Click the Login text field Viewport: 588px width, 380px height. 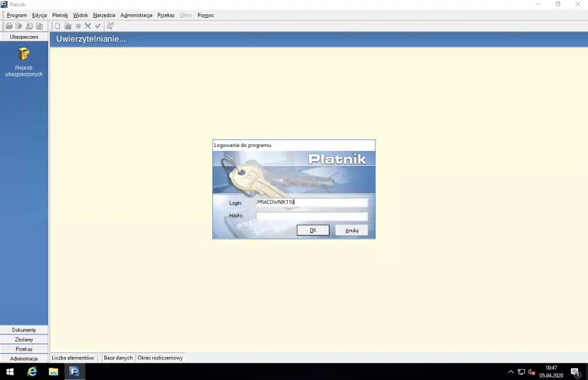[x=311, y=203]
